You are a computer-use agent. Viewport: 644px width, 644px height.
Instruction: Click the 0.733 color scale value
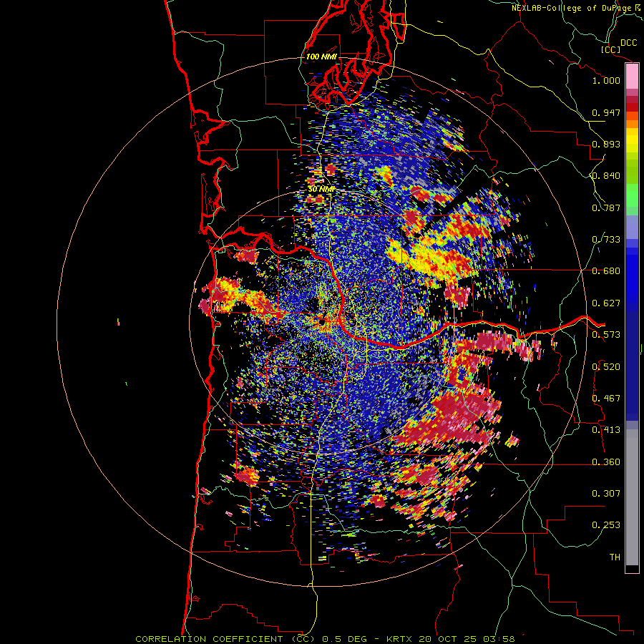click(606, 240)
